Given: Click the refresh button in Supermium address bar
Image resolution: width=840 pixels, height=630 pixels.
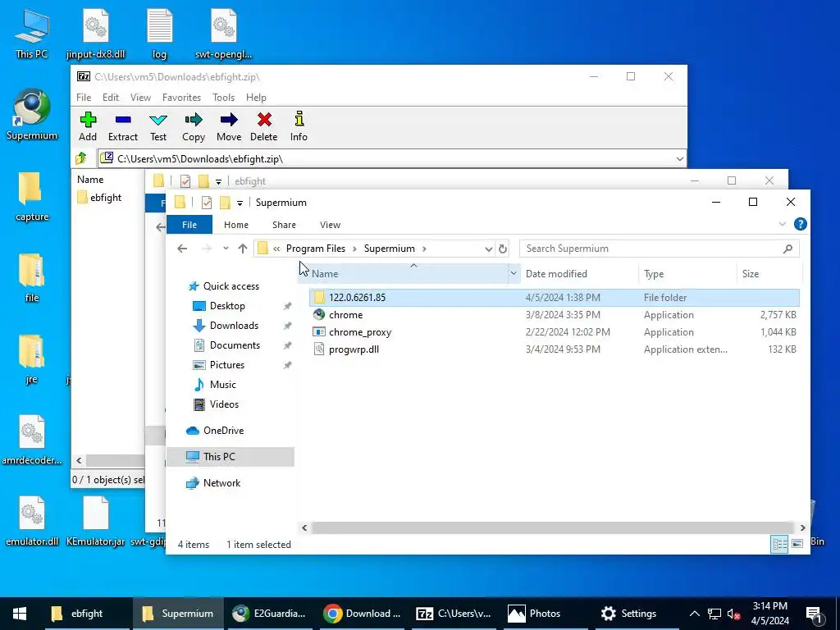Looking at the screenshot, I should pos(503,249).
